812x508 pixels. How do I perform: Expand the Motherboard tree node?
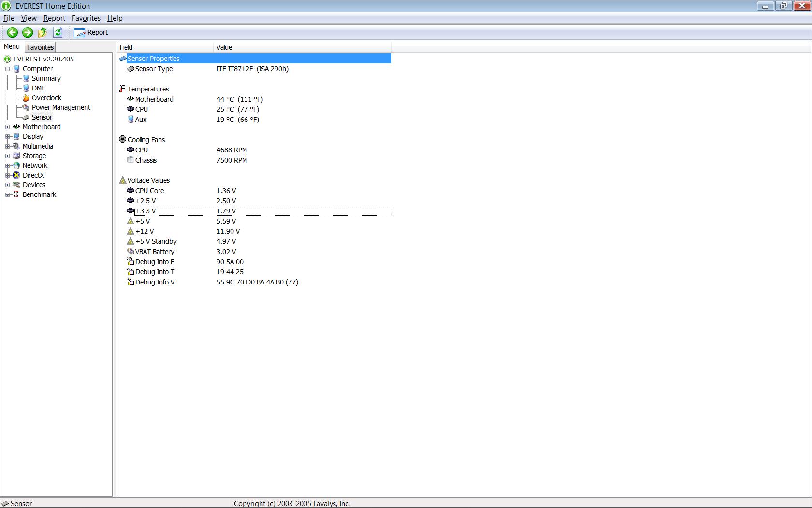point(8,127)
